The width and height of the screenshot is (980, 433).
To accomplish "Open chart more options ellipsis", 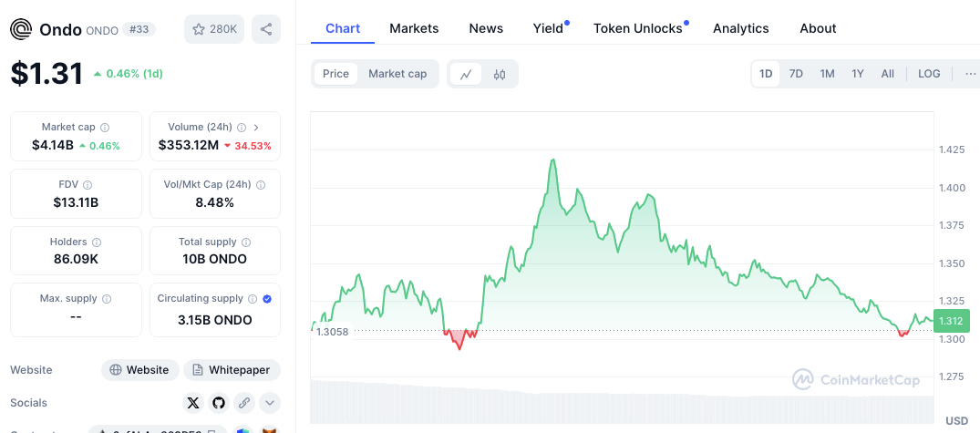I will [x=970, y=74].
